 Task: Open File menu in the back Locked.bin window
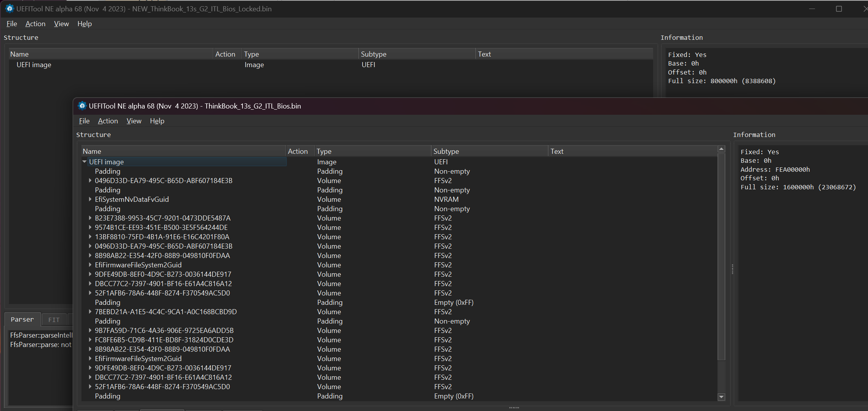[12, 24]
